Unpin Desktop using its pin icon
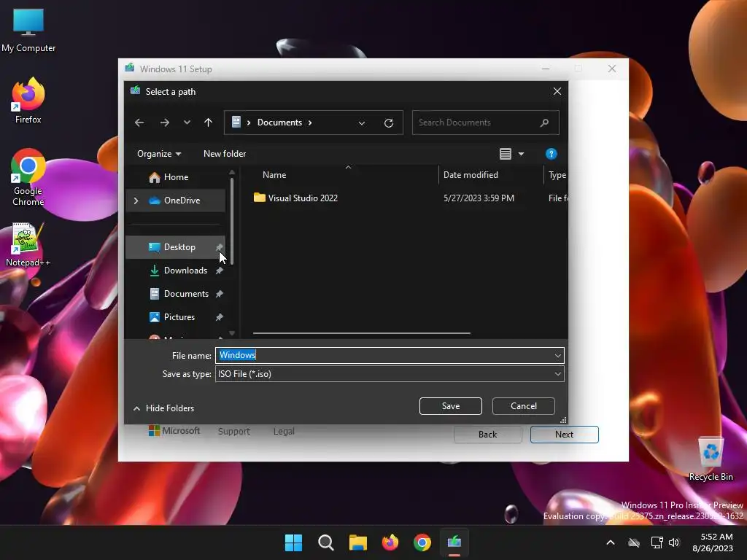The width and height of the screenshot is (747, 560). pyautogui.click(x=219, y=247)
